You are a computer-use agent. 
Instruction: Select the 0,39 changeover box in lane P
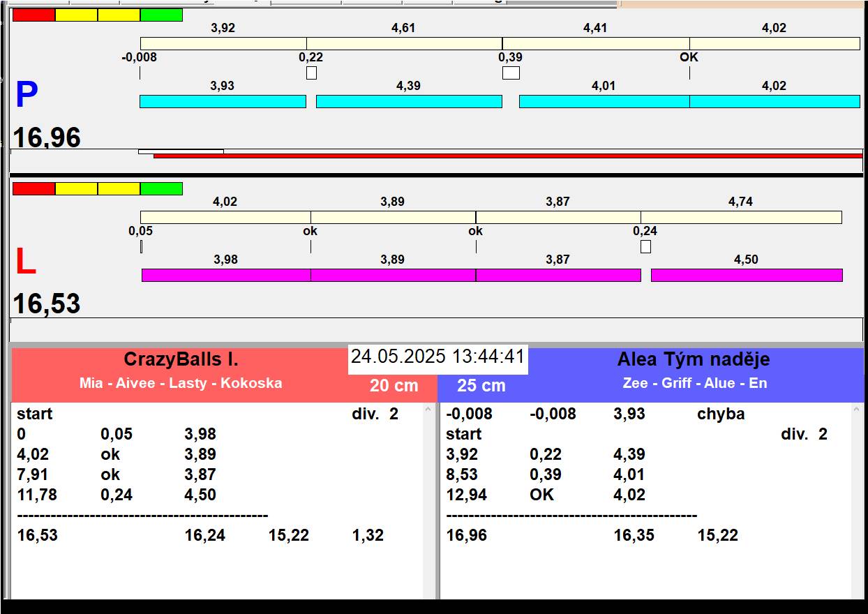511,73
